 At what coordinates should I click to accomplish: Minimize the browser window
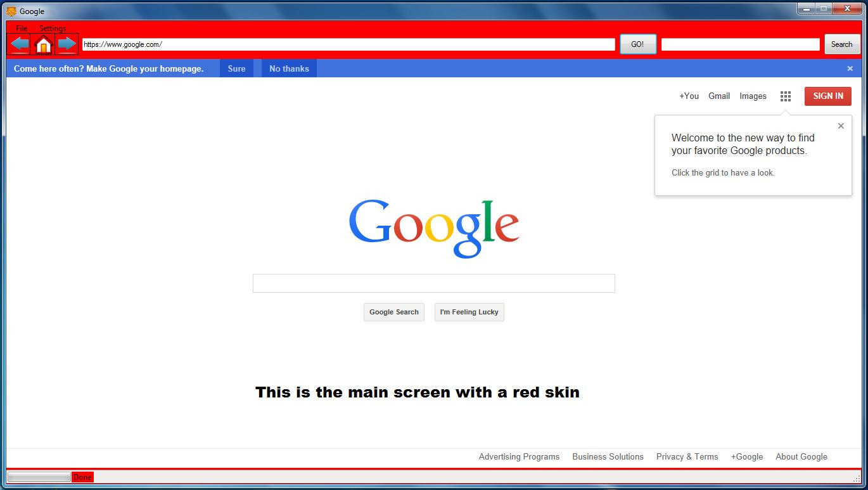point(806,9)
